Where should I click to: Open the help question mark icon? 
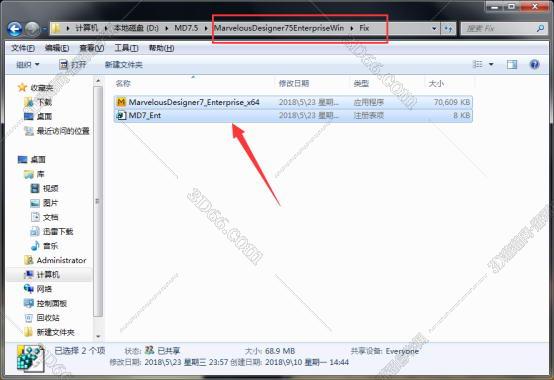pos(535,64)
